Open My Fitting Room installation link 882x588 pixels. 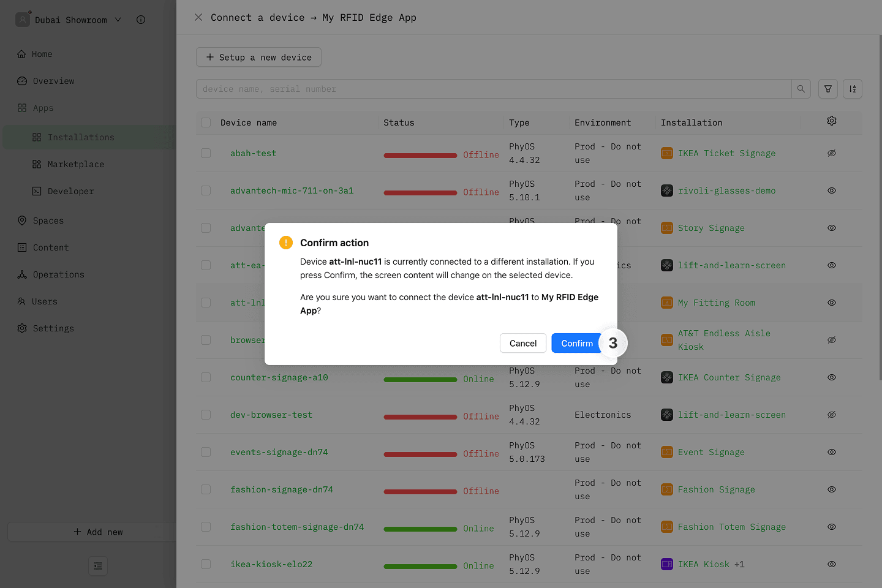[x=717, y=303]
